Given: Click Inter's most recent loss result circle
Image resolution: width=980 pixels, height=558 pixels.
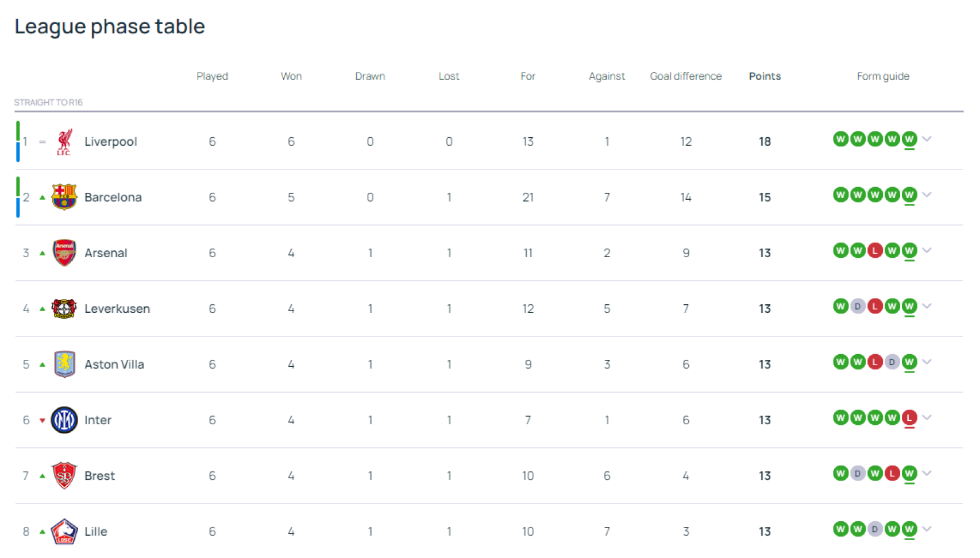Looking at the screenshot, I should point(909,417).
